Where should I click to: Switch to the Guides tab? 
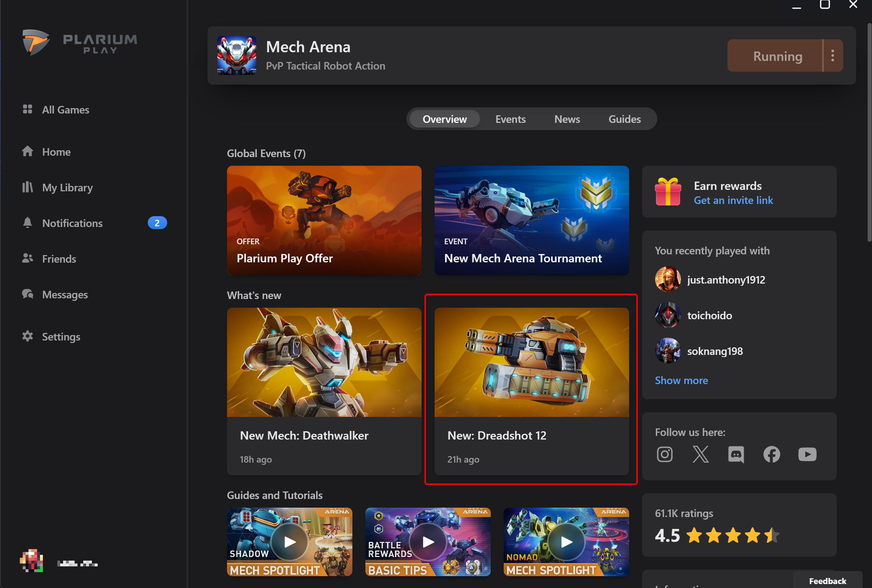pos(624,119)
